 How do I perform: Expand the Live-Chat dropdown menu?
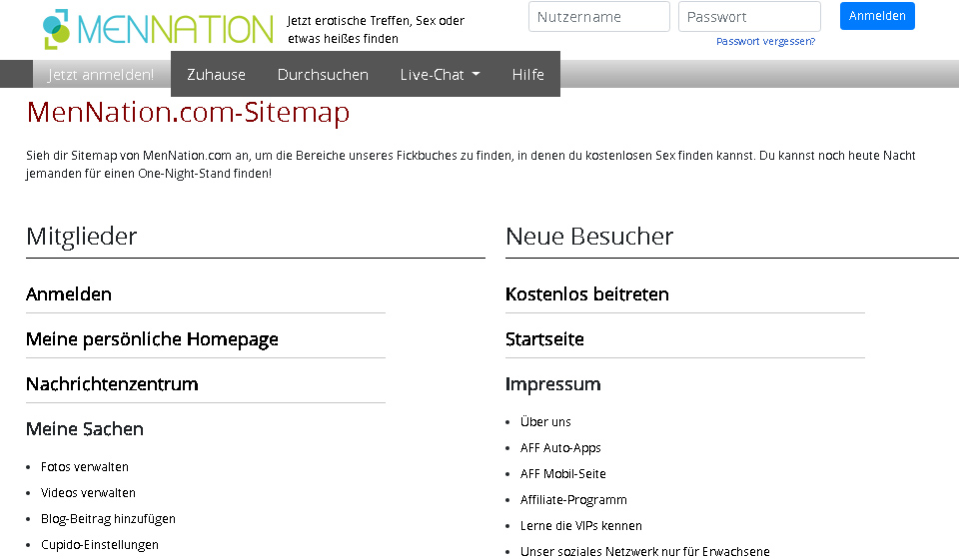tap(440, 75)
